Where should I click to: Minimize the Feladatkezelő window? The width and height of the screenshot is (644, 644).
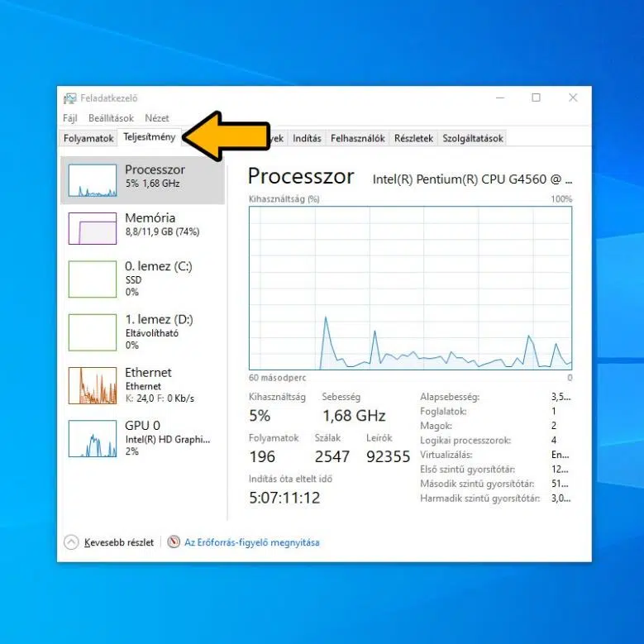(x=500, y=98)
